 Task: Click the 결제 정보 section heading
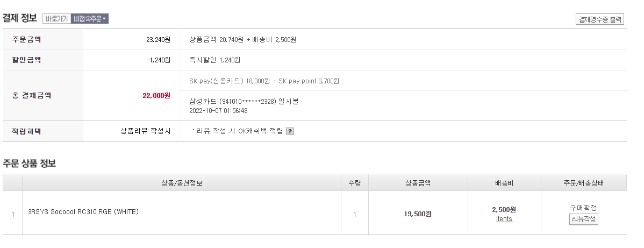20,18
